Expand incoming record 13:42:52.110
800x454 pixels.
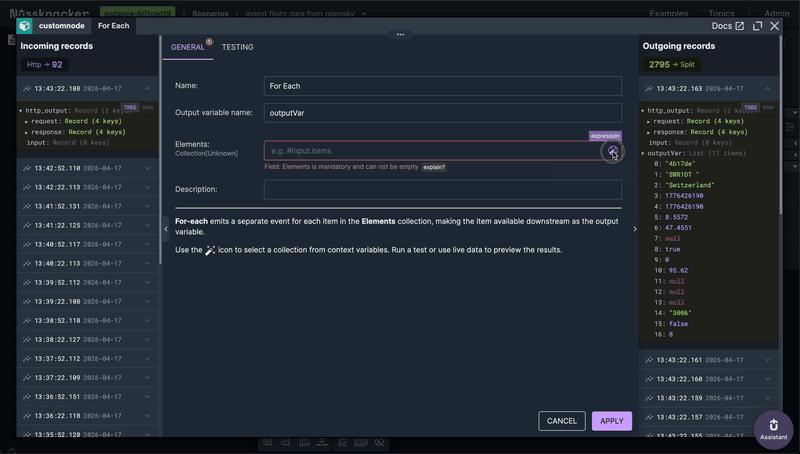[x=147, y=168]
